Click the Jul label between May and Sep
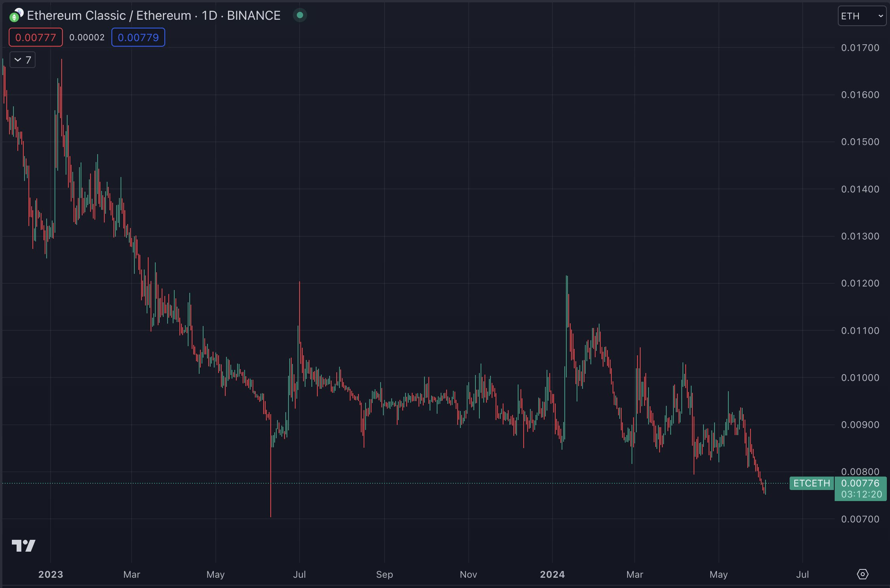The image size is (890, 588). tap(300, 575)
